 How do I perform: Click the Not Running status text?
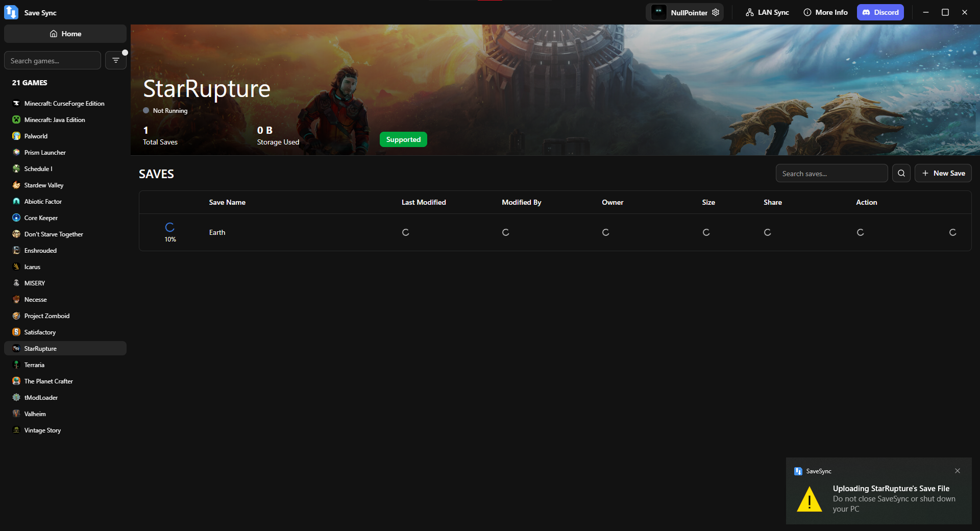170,110
